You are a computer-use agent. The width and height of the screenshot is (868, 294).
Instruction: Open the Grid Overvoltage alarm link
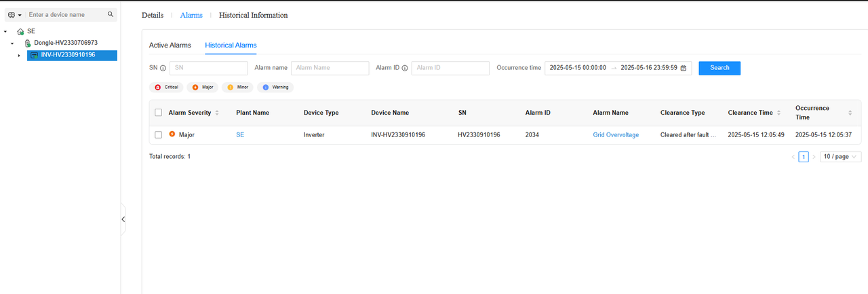616,134
